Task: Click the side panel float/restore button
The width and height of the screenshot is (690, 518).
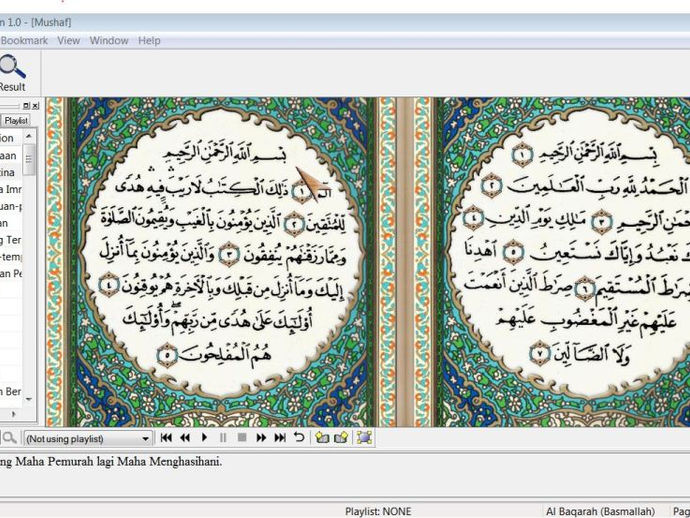Action: 26,106
